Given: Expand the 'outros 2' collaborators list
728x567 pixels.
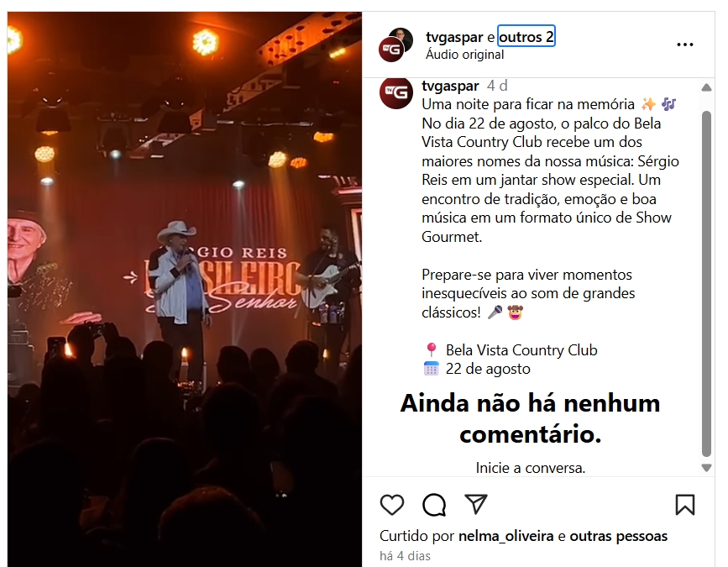Looking at the screenshot, I should [x=526, y=37].
